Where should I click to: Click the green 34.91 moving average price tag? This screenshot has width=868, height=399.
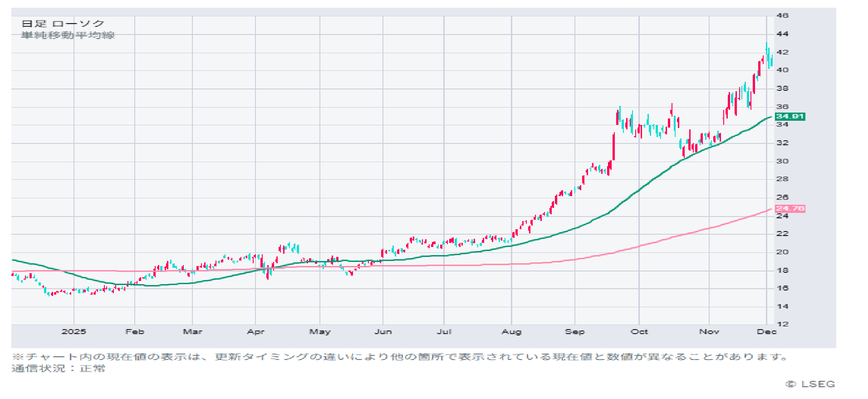[790, 117]
